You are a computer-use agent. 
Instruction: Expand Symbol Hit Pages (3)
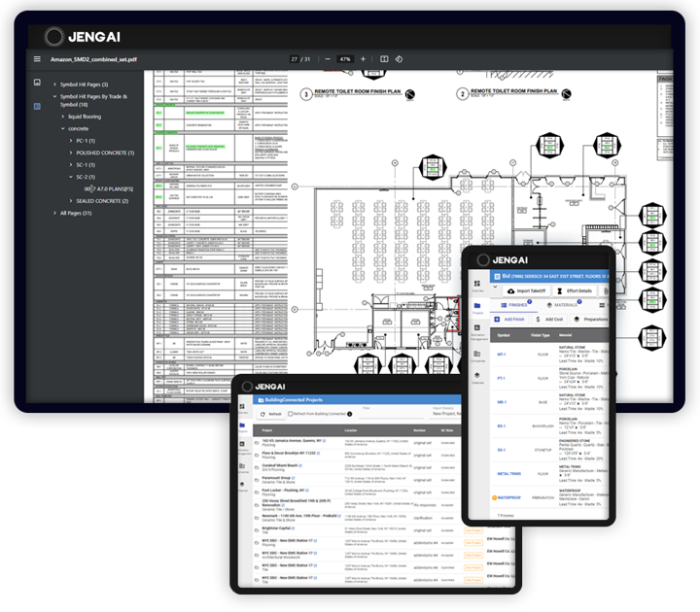coord(54,85)
